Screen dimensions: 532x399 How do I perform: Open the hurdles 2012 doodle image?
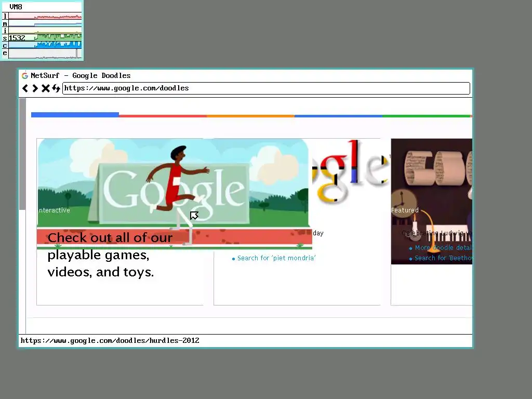[175, 193]
